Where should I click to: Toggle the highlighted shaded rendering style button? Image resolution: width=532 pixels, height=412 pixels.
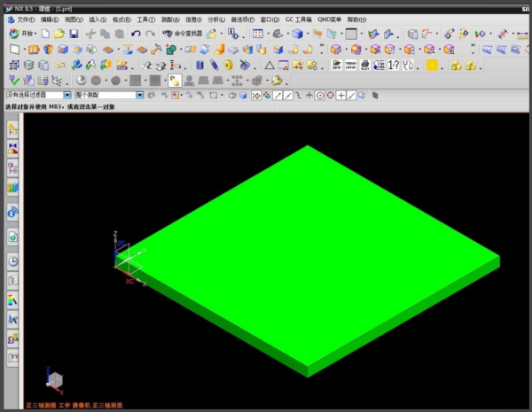[x=176, y=81]
